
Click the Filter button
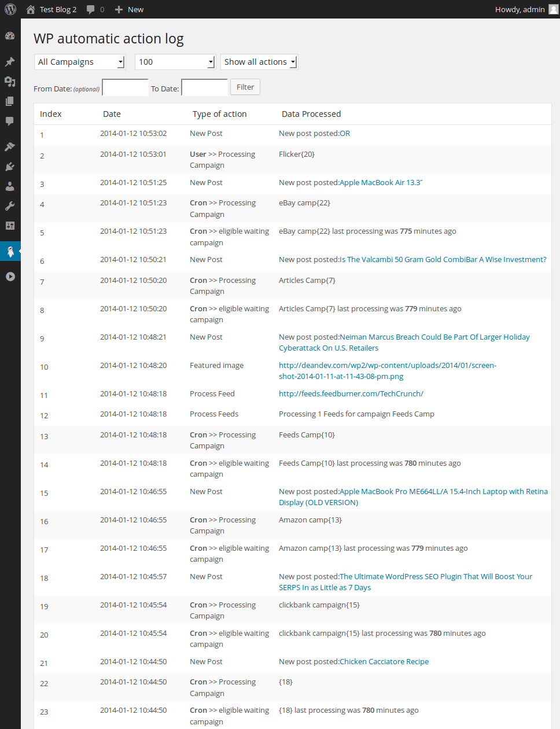245,87
